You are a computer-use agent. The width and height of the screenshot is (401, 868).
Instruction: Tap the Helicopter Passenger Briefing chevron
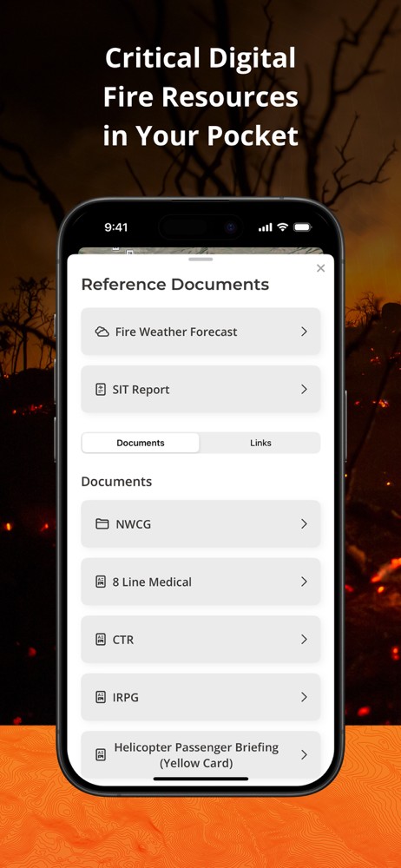click(x=304, y=754)
